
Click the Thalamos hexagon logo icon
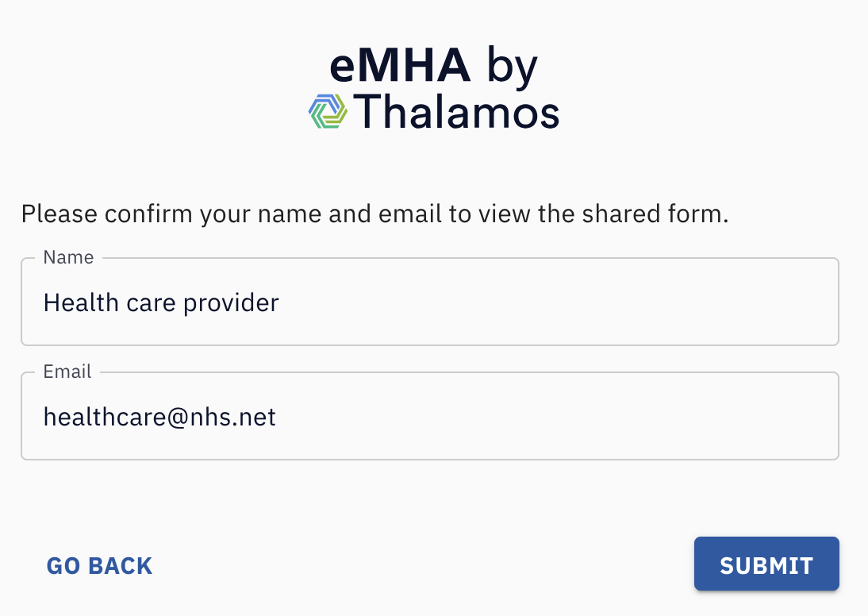tap(328, 111)
